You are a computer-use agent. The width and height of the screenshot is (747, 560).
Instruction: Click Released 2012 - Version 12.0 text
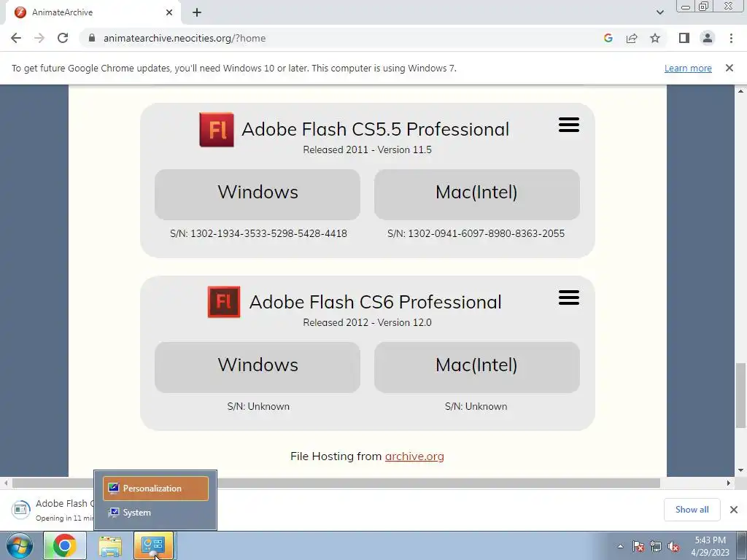[368, 322]
